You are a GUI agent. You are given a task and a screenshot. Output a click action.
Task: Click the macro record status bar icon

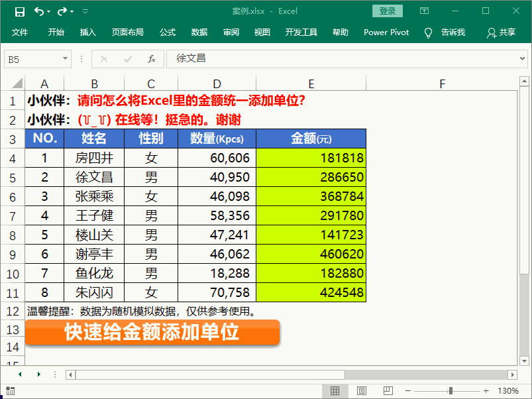[x=10, y=391]
